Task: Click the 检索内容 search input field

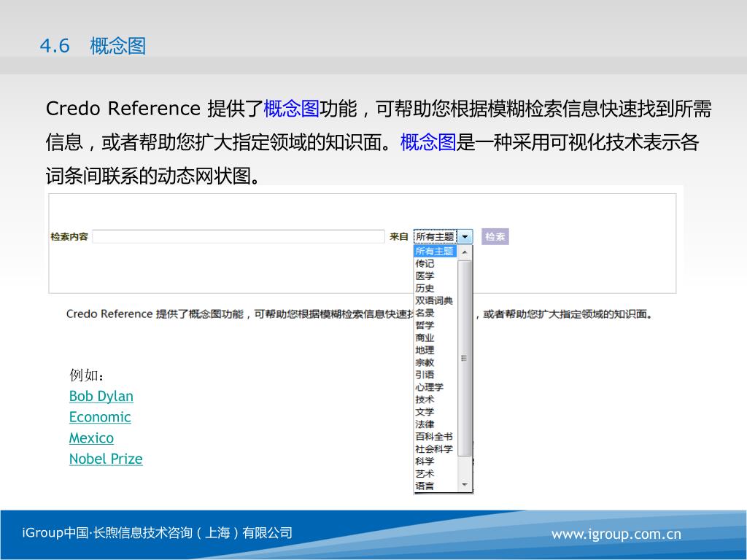Action: coord(239,237)
